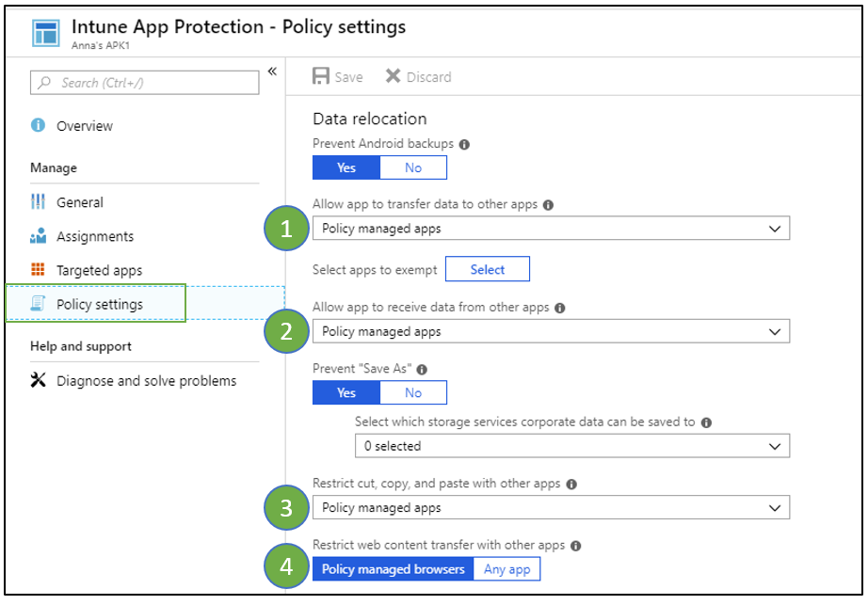The image size is (868, 605).
Task: Click info icon for Restrict web content transfer
Action: point(575,546)
